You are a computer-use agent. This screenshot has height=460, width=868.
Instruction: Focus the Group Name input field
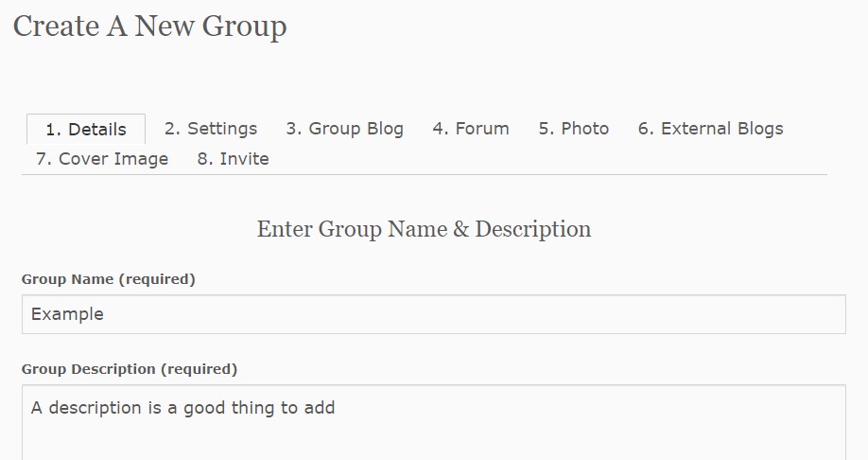point(433,314)
